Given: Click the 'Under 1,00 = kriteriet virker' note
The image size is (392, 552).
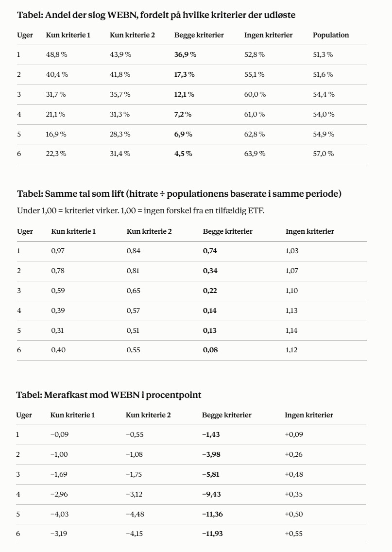Looking at the screenshot, I should [141, 211].
